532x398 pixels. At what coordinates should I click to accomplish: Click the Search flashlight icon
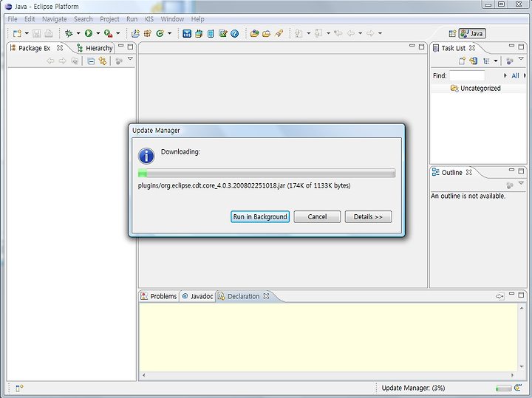pos(279,33)
